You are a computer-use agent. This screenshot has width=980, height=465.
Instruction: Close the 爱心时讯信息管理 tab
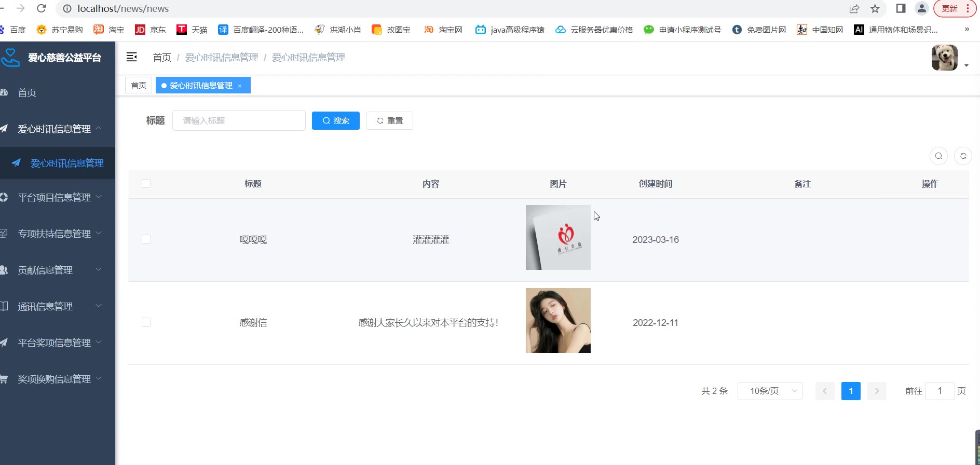pos(240,86)
